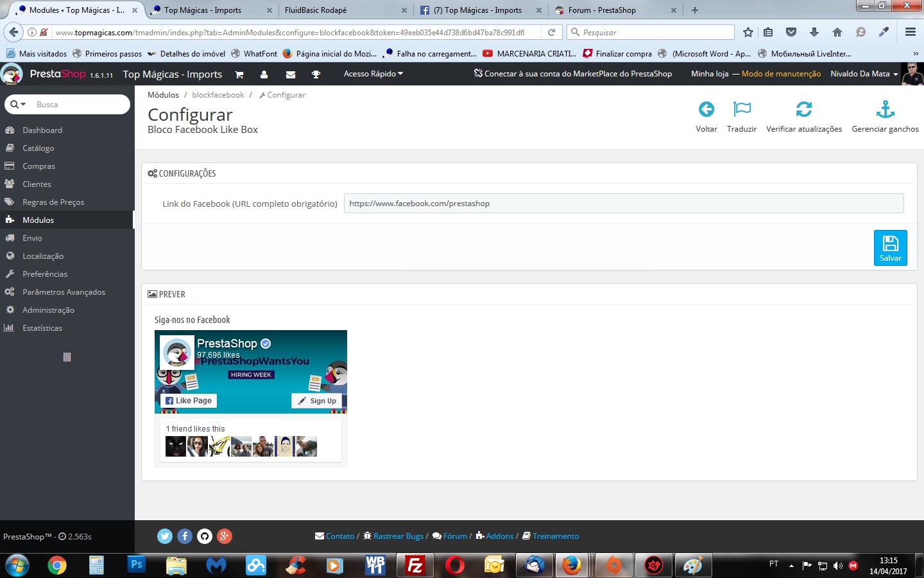Click the customer person icon in header

(264, 74)
